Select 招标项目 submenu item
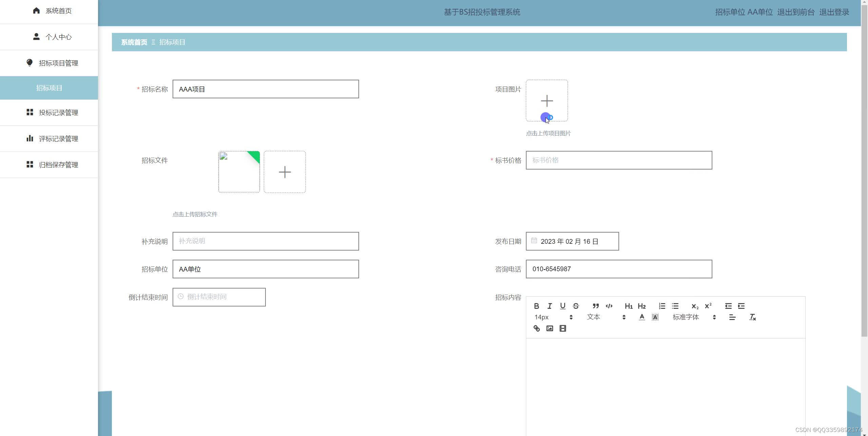This screenshot has height=436, width=868. click(49, 88)
